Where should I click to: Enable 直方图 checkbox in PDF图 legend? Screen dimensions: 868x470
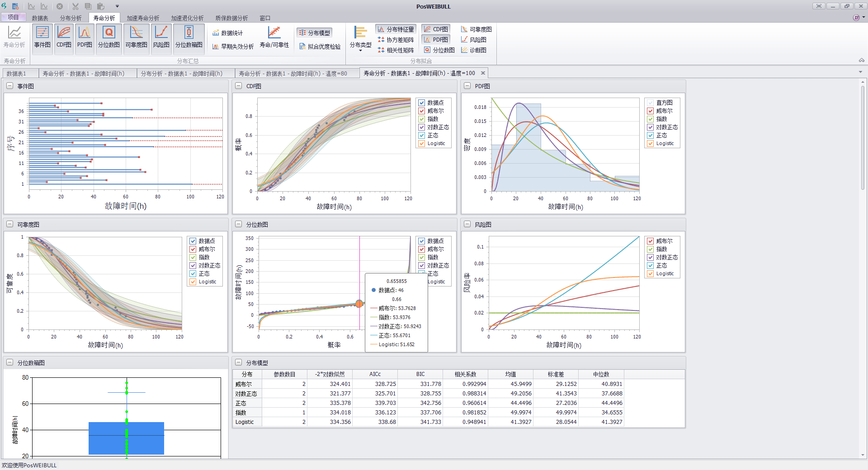click(x=650, y=103)
